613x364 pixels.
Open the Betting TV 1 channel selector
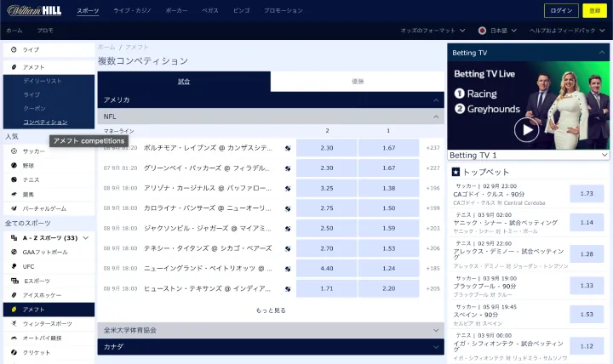[x=528, y=155]
